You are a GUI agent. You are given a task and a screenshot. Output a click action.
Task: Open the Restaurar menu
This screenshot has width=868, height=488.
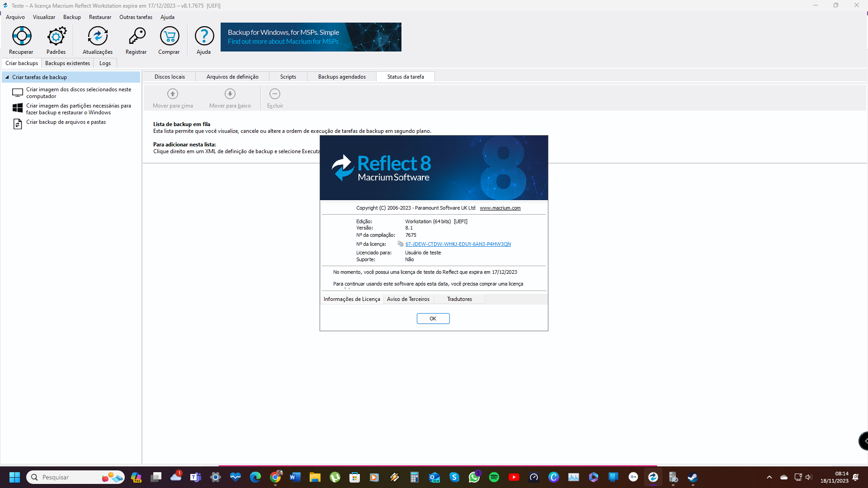(x=100, y=17)
